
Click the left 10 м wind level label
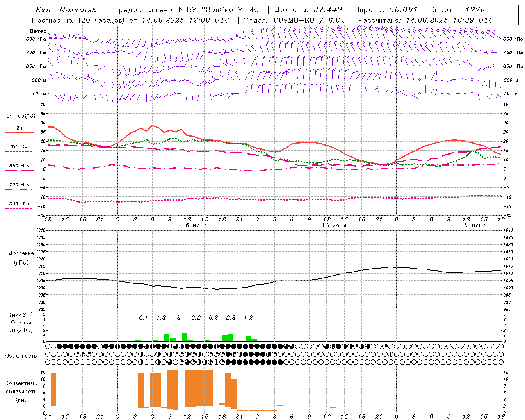click(39, 94)
